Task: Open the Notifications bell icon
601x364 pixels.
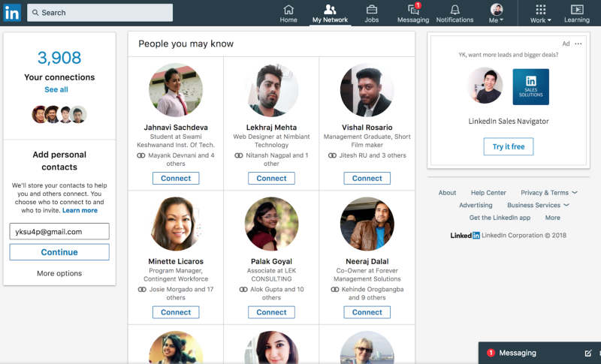Action: [455, 10]
